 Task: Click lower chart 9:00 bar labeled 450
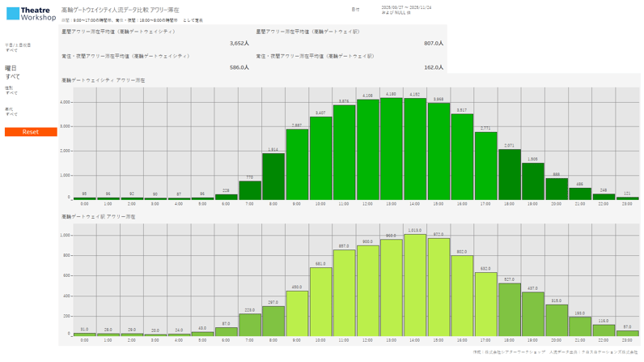[x=296, y=313]
